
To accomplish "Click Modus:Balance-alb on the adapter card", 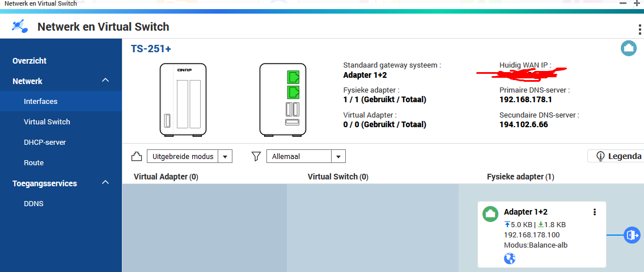I will tap(536, 245).
